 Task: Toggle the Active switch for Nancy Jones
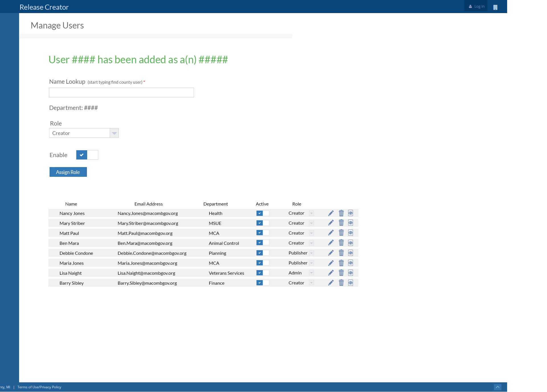click(x=262, y=213)
